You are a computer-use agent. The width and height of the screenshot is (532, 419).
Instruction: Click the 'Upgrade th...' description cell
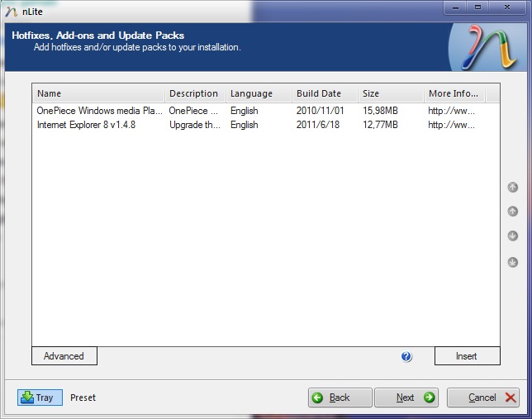[x=195, y=125]
